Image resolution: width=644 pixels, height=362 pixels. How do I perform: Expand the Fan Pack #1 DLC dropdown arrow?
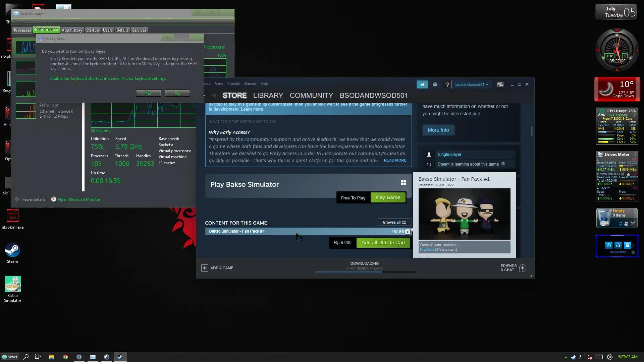[408, 232]
